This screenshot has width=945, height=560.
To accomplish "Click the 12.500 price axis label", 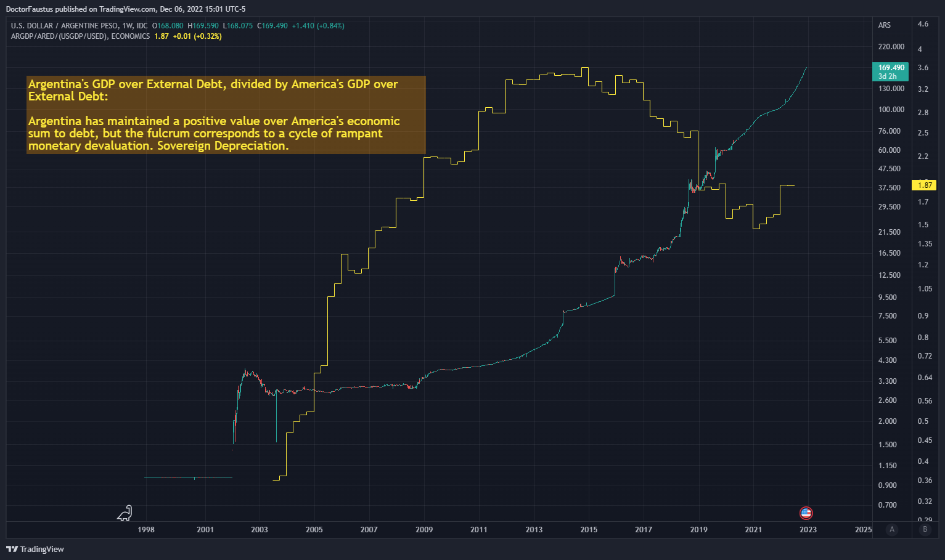I will (890, 275).
